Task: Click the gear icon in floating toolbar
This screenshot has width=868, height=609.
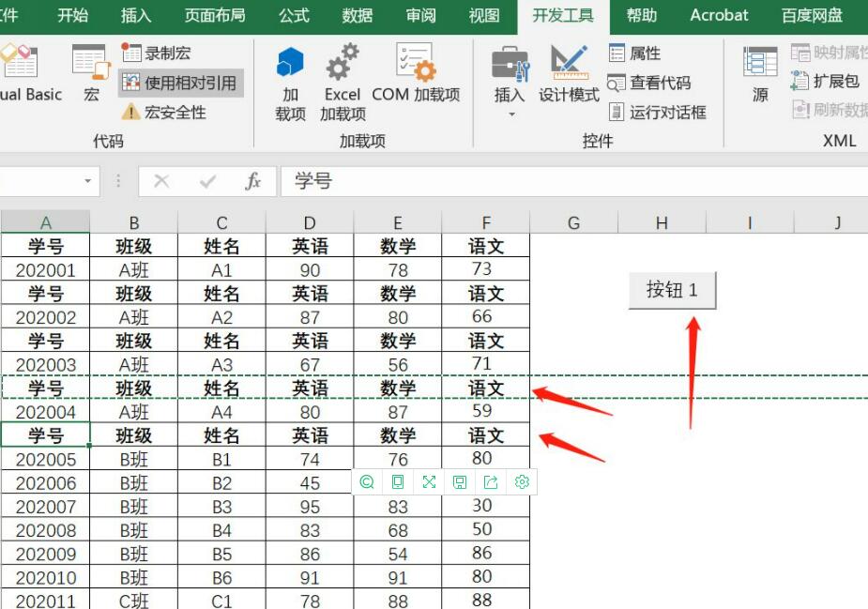Action: tap(523, 482)
